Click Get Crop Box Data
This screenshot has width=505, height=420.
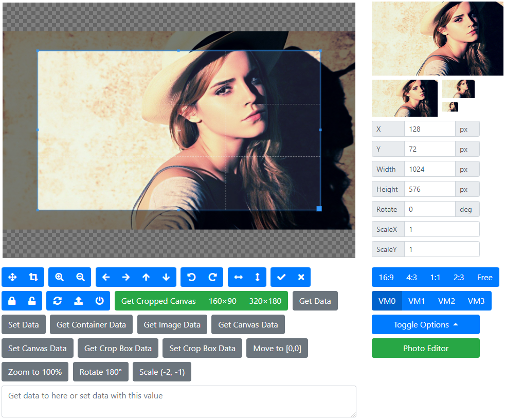118,348
